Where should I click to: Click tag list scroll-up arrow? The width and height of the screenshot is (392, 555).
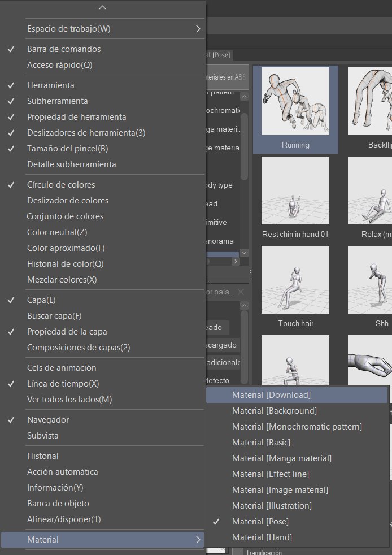244,305
